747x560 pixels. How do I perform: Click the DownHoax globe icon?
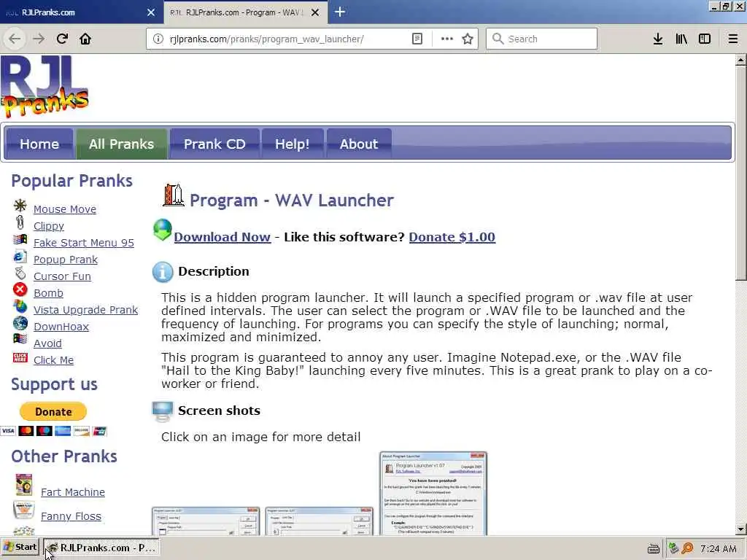click(20, 323)
